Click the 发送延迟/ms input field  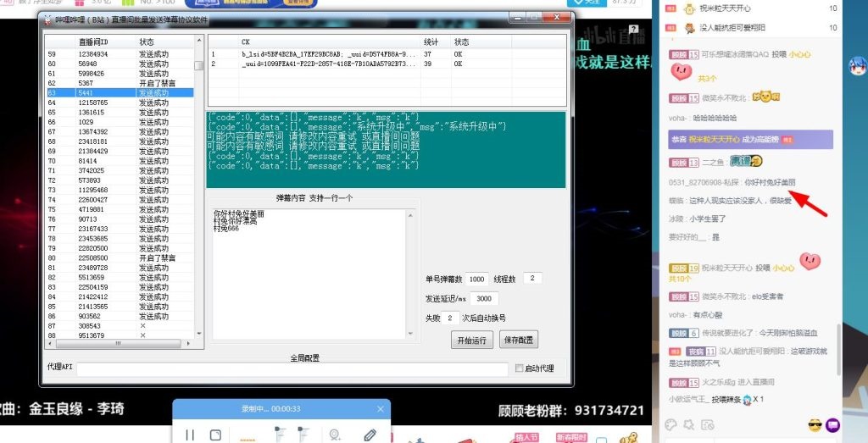pyautogui.click(x=481, y=299)
